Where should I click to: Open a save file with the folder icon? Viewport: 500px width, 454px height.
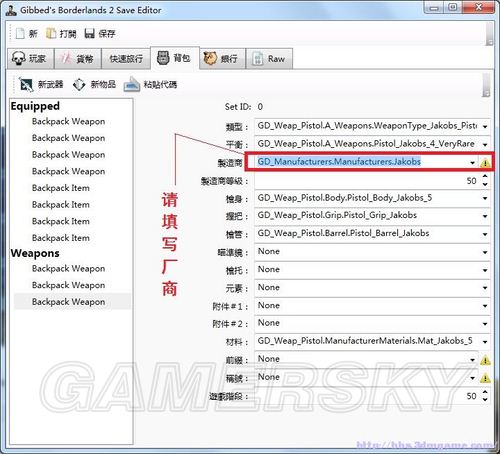click(x=51, y=33)
